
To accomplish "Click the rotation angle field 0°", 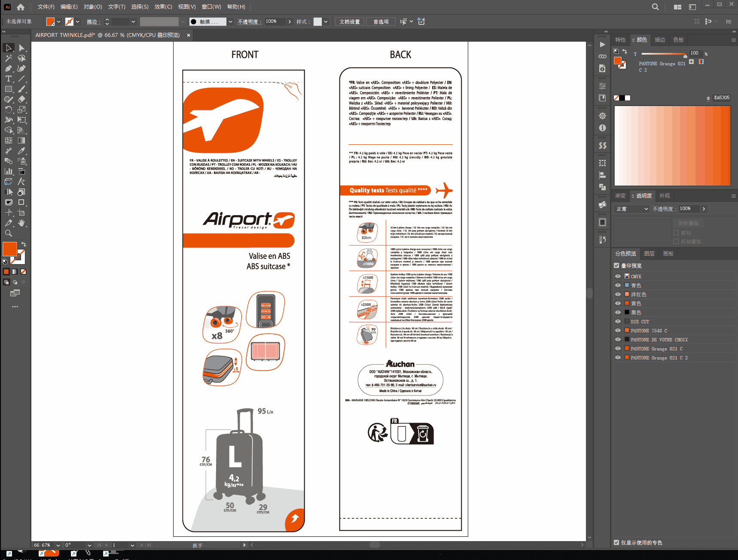I will 75,545.
